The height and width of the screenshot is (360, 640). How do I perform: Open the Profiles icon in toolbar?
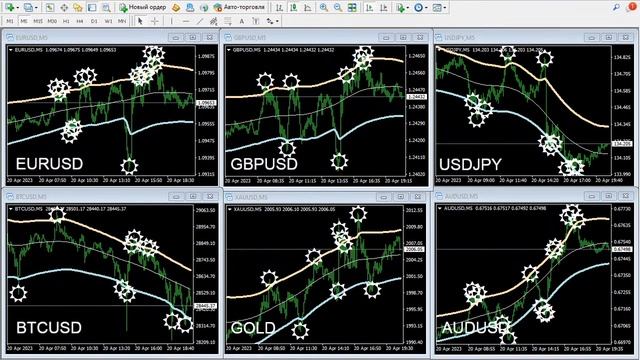click(x=28, y=7)
